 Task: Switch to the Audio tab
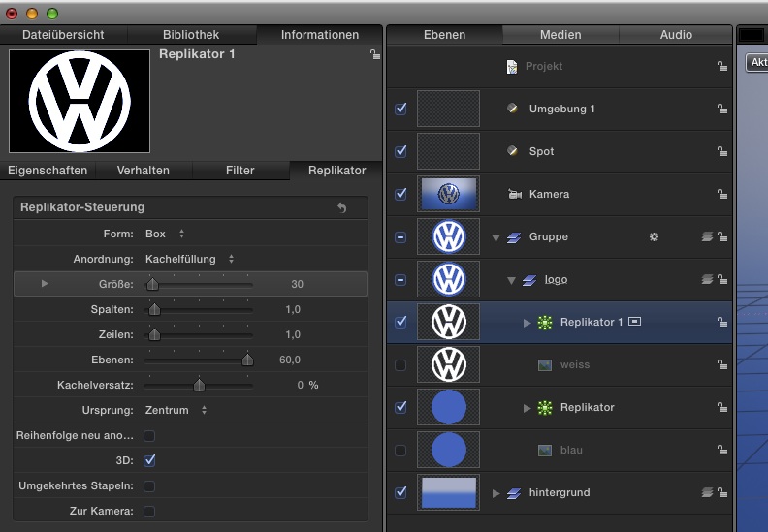pos(676,35)
